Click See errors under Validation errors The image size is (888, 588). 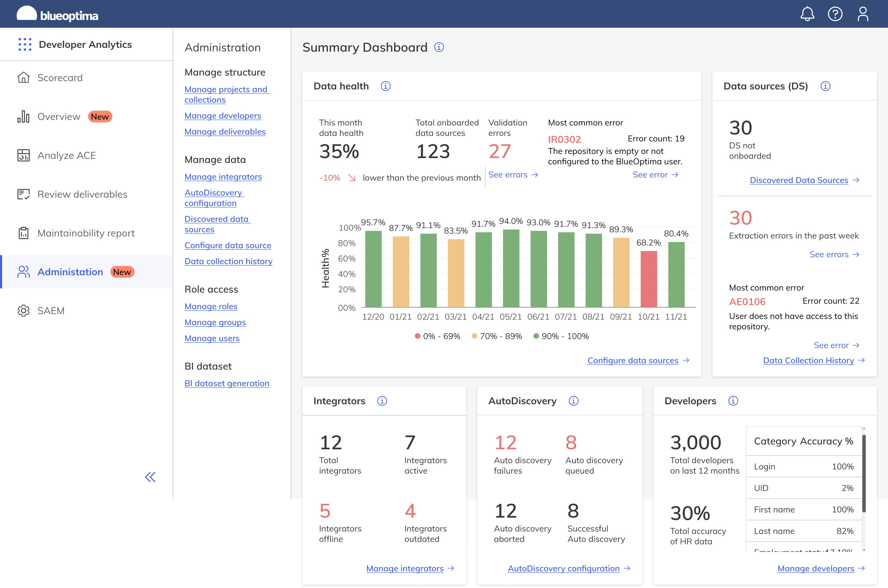click(513, 175)
